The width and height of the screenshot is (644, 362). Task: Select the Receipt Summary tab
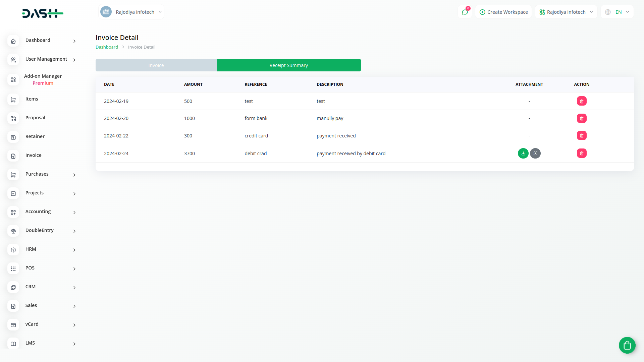pyautogui.click(x=288, y=65)
